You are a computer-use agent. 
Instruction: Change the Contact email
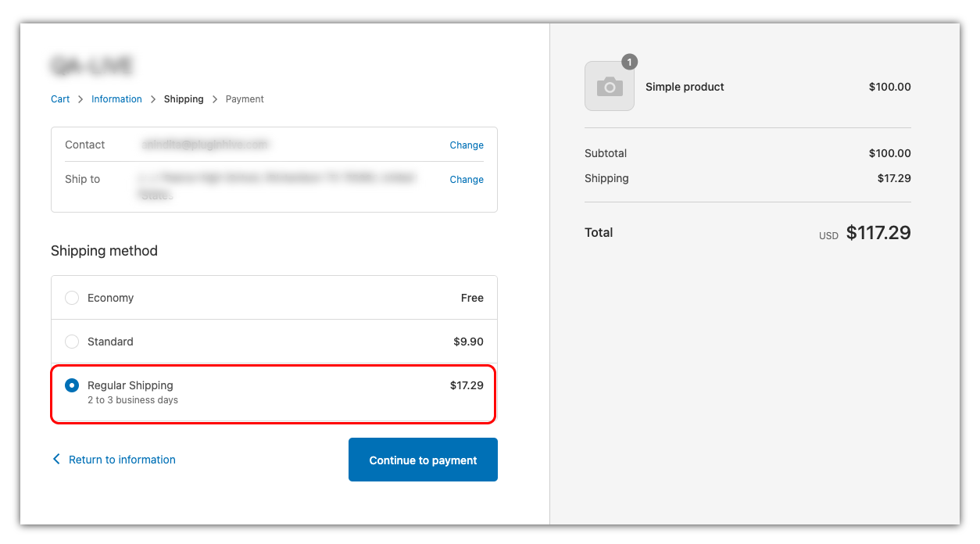coord(467,145)
